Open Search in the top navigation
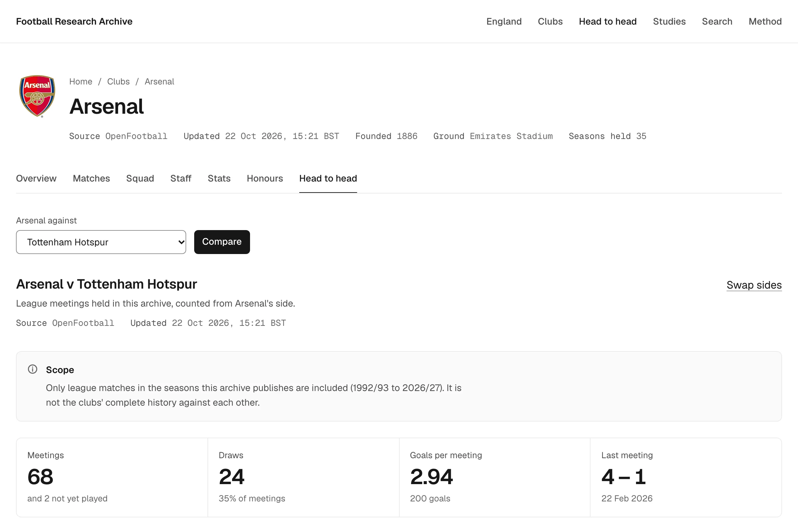The width and height of the screenshot is (798, 532). point(717,21)
